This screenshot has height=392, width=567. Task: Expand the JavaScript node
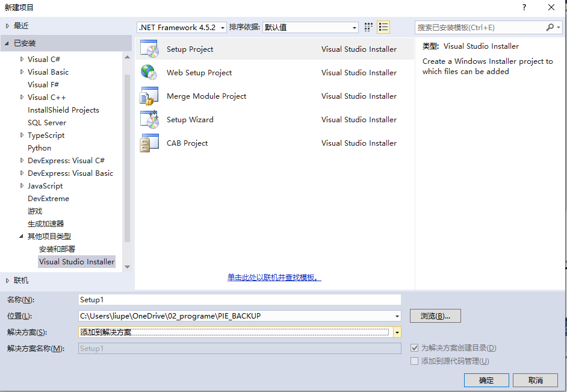click(x=22, y=185)
